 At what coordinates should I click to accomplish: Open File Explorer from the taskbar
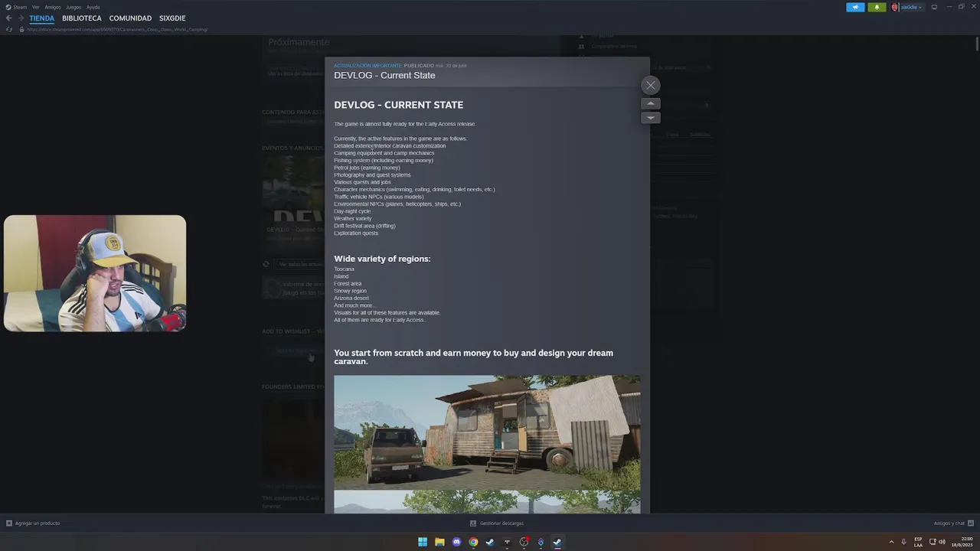tap(439, 542)
